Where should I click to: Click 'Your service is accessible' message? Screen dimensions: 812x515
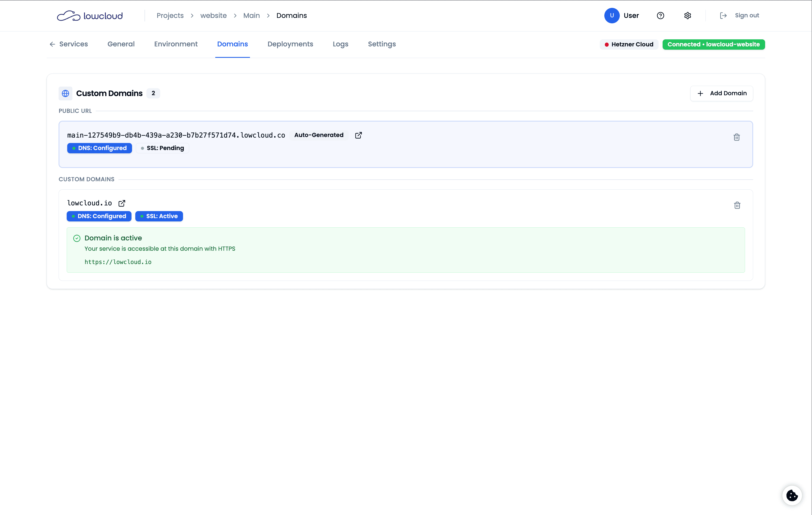tap(160, 249)
